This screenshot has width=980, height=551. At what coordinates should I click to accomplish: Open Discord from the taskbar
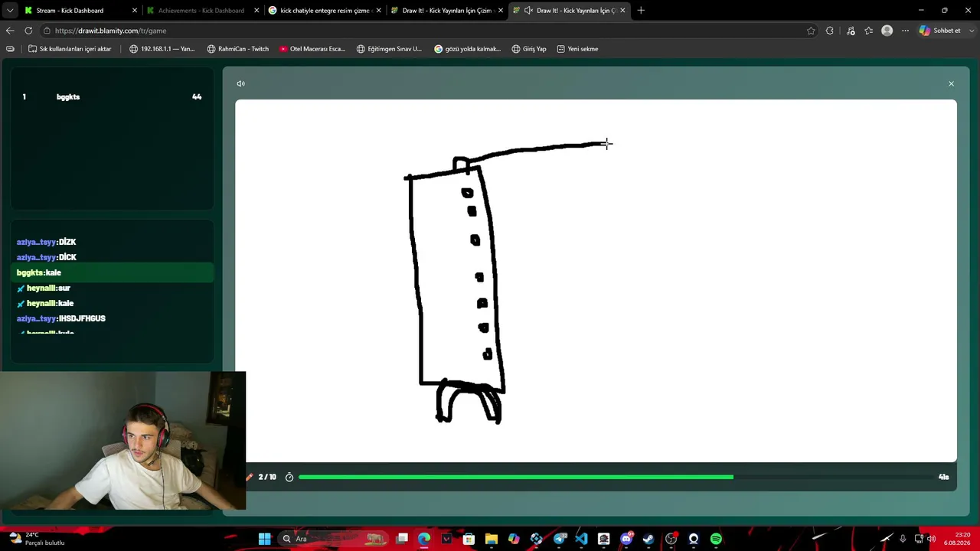[x=626, y=539]
